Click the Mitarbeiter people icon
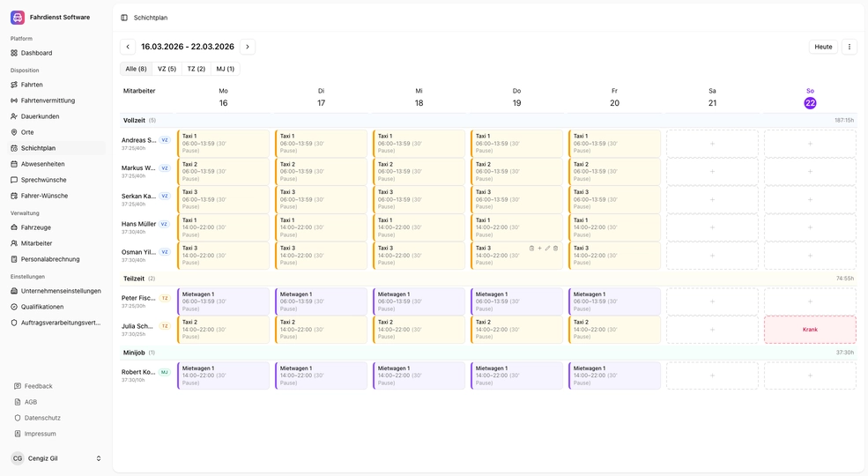868x476 pixels. click(x=14, y=243)
